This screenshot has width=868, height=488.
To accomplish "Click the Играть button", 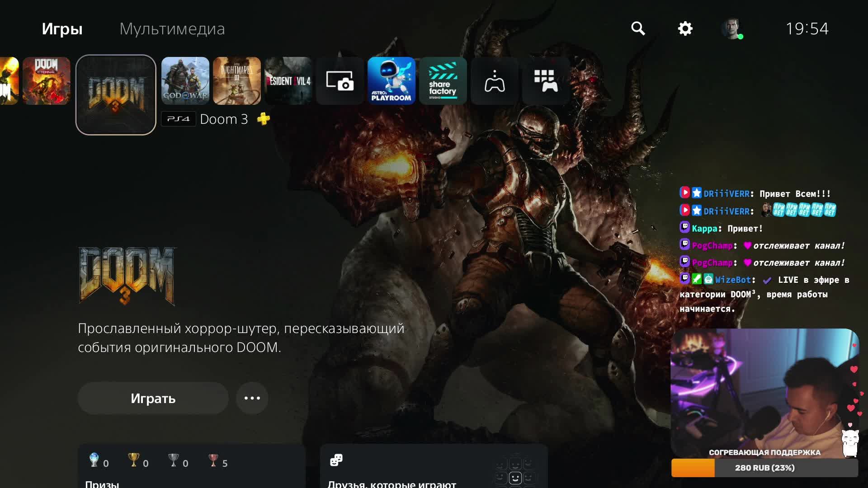I will point(153,398).
